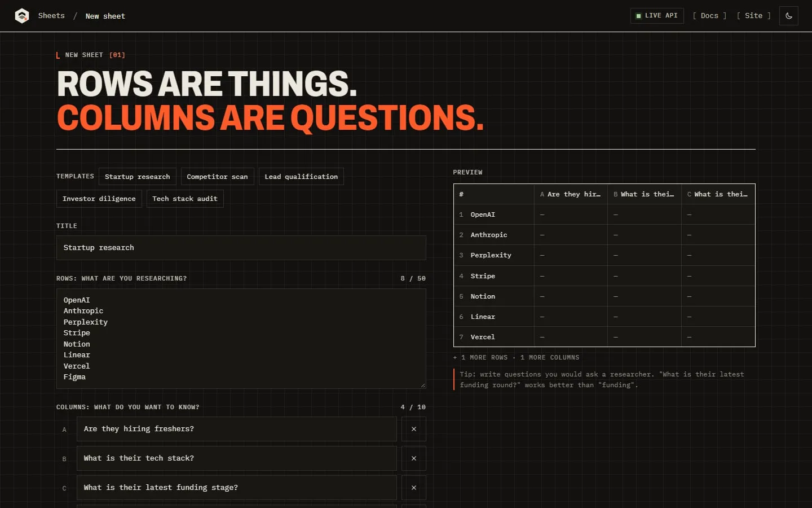This screenshot has width=812, height=508.
Task: Click preview column A header 'Are they hir…'
Action: tap(571, 194)
